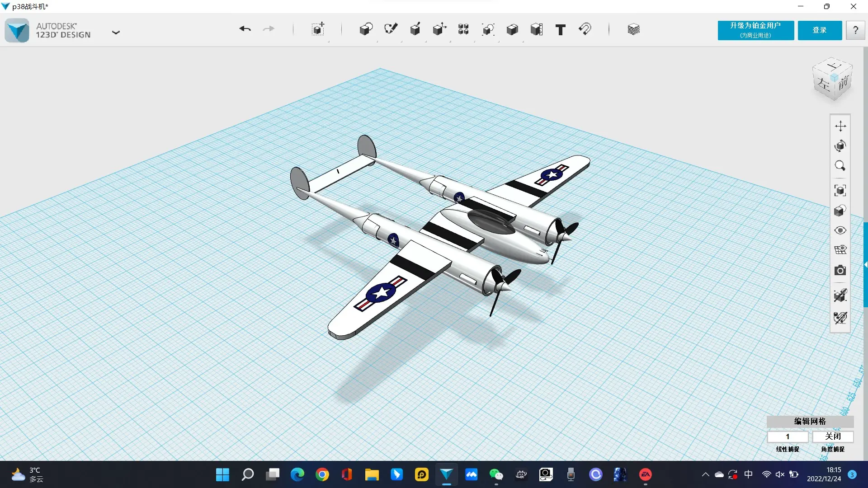
Task: Open Windows taskbar search
Action: 247,474
